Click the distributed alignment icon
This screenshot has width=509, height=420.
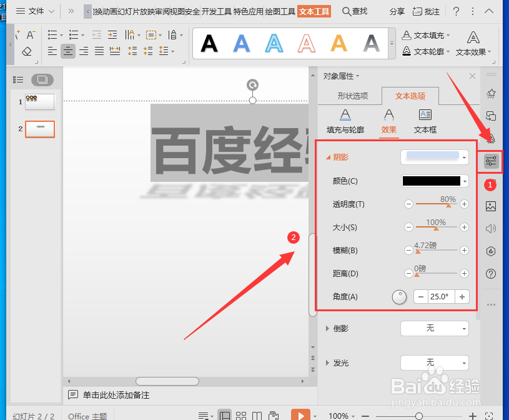(x=115, y=51)
